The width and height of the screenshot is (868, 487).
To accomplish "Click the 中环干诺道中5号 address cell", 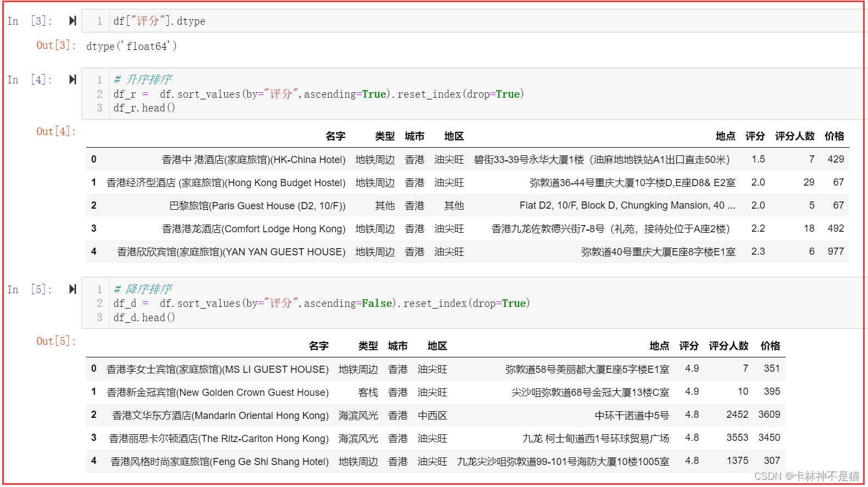I will tap(632, 416).
